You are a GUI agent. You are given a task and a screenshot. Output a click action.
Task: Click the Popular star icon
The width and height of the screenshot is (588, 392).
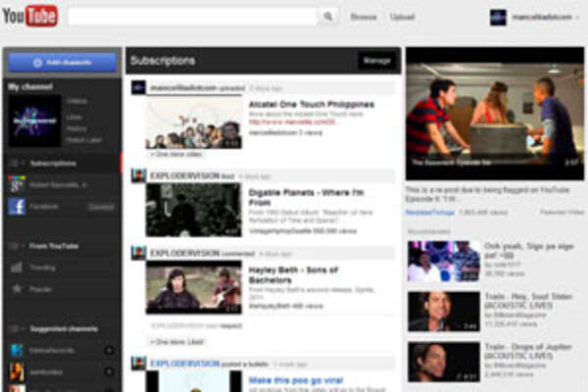[x=17, y=289]
